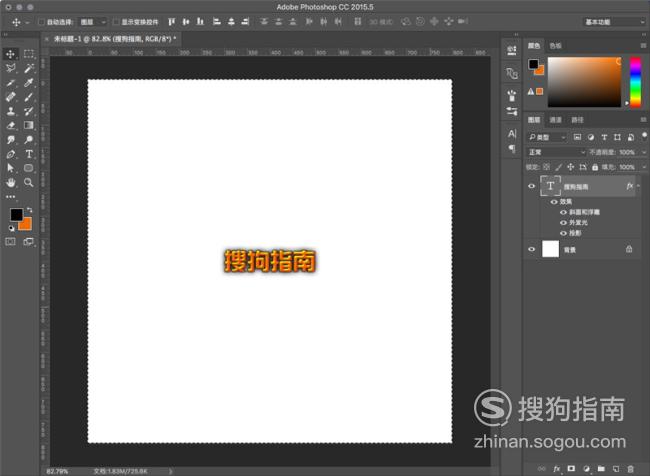
Task: Open the Fill 100% dropdown arrow
Action: pos(643,167)
